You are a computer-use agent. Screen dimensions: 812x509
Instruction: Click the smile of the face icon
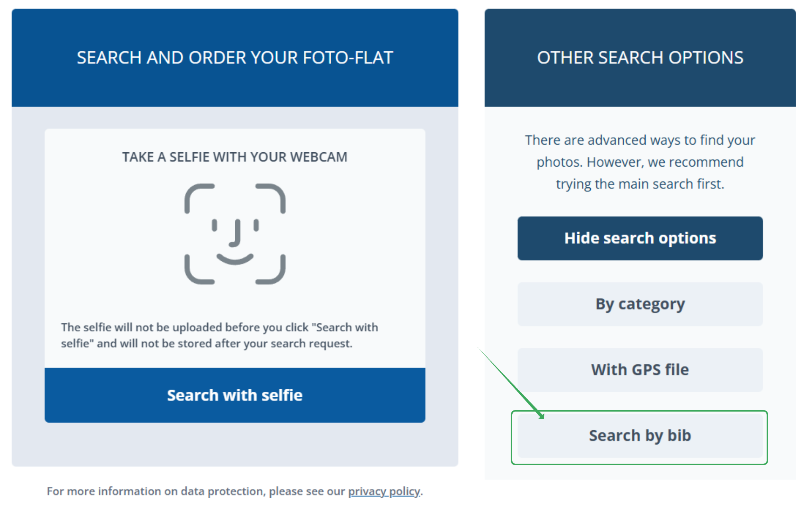235,259
